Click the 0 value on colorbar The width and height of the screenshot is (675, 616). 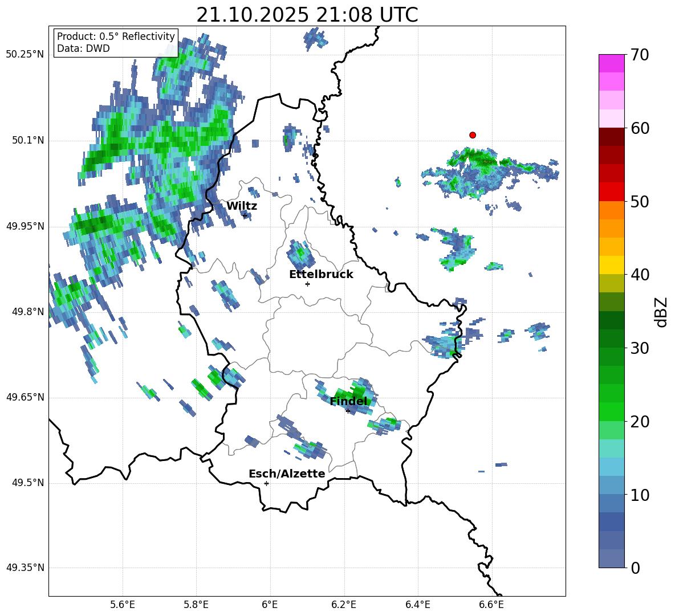[x=635, y=568]
